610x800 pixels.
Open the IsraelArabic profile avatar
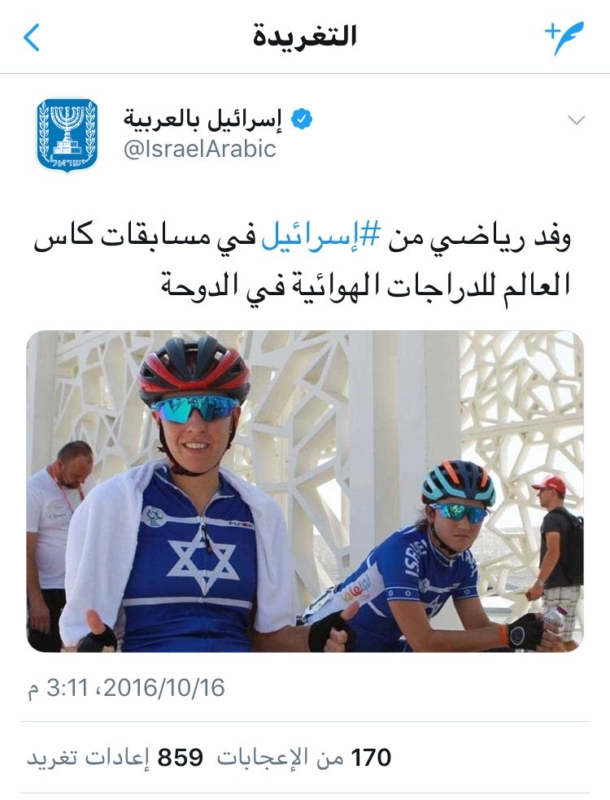tap(67, 135)
